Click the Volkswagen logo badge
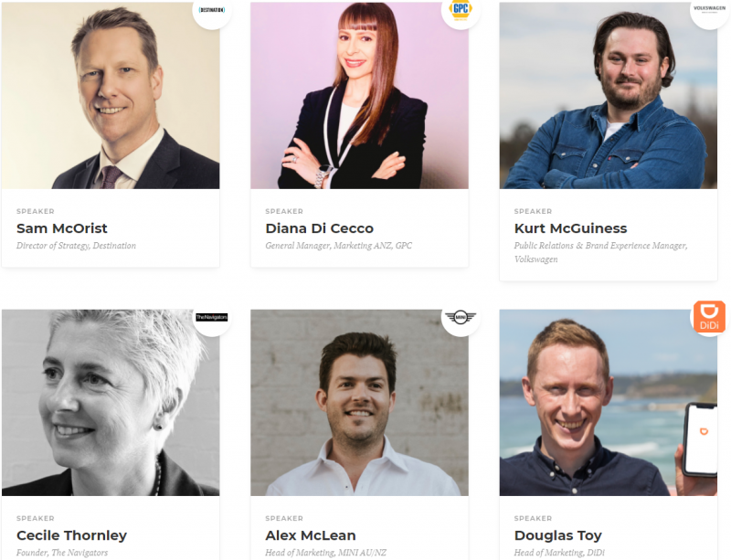Viewport: 731px width, 560px height. (x=710, y=10)
